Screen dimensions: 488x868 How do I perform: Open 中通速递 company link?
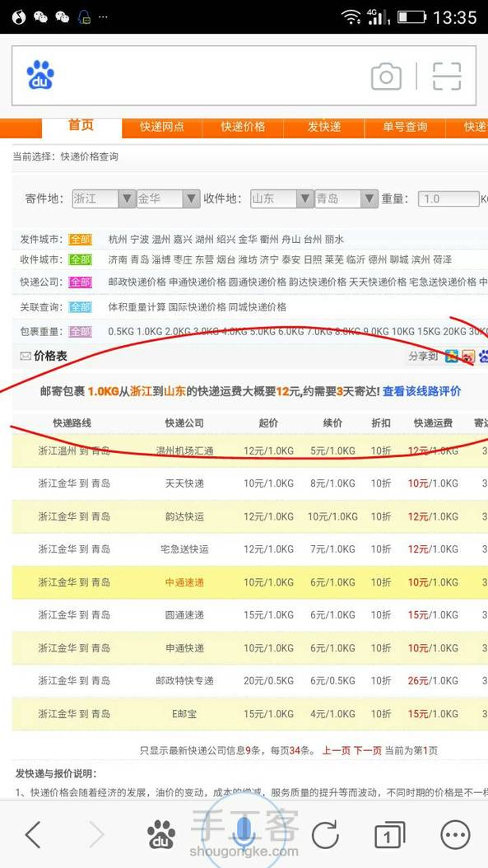(184, 582)
